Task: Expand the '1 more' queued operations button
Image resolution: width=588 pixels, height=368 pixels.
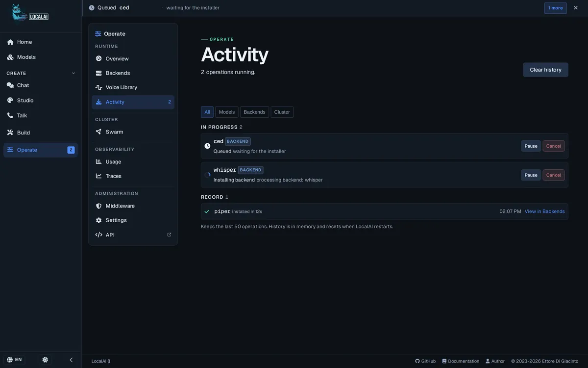Action: tap(555, 8)
